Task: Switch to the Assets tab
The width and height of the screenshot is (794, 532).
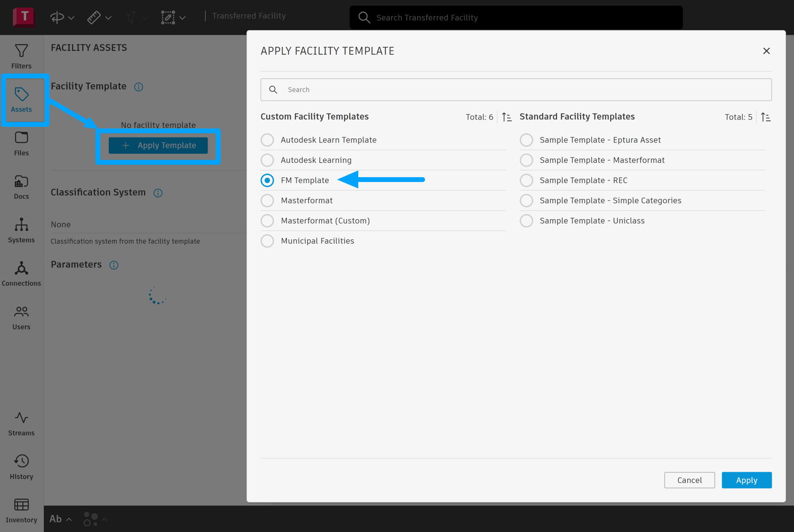Action: [x=21, y=100]
